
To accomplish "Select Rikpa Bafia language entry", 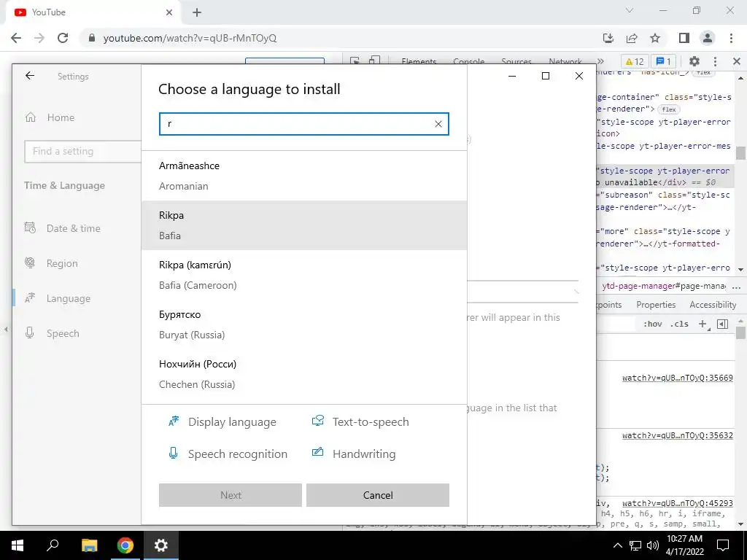I will tap(304, 225).
